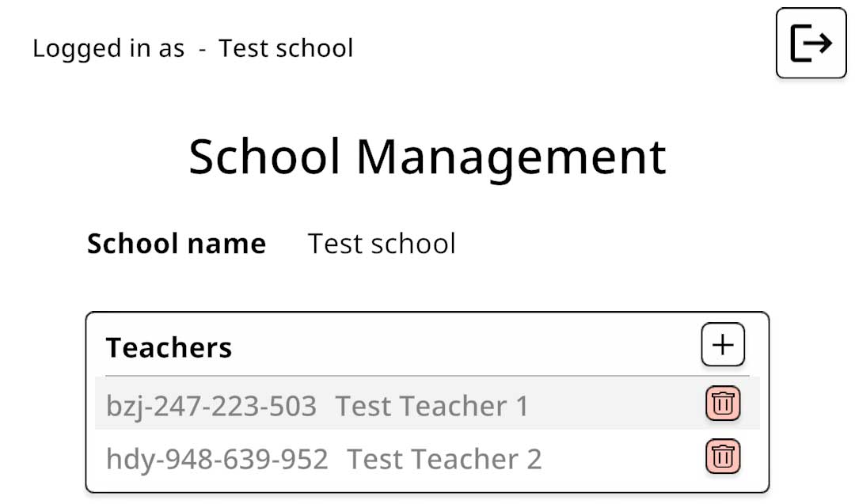Delete Test Teacher 1 using trash icon

pyautogui.click(x=723, y=404)
